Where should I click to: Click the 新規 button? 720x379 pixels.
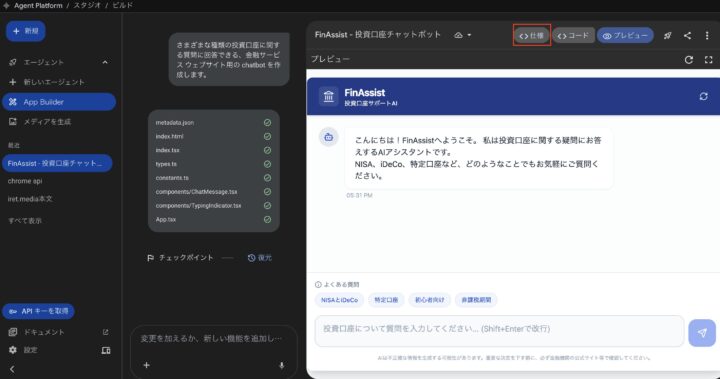coord(26,31)
